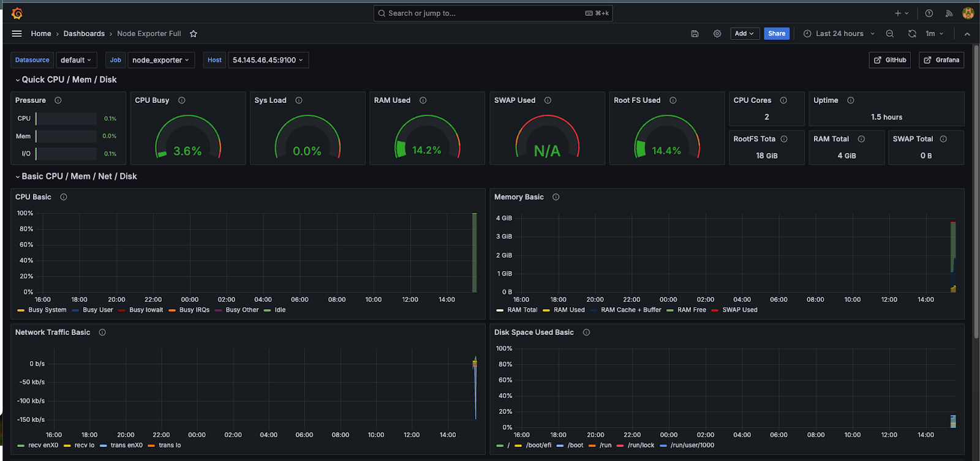
Task: Click the Root FS Used 14.4% gauge
Action: coord(666,137)
